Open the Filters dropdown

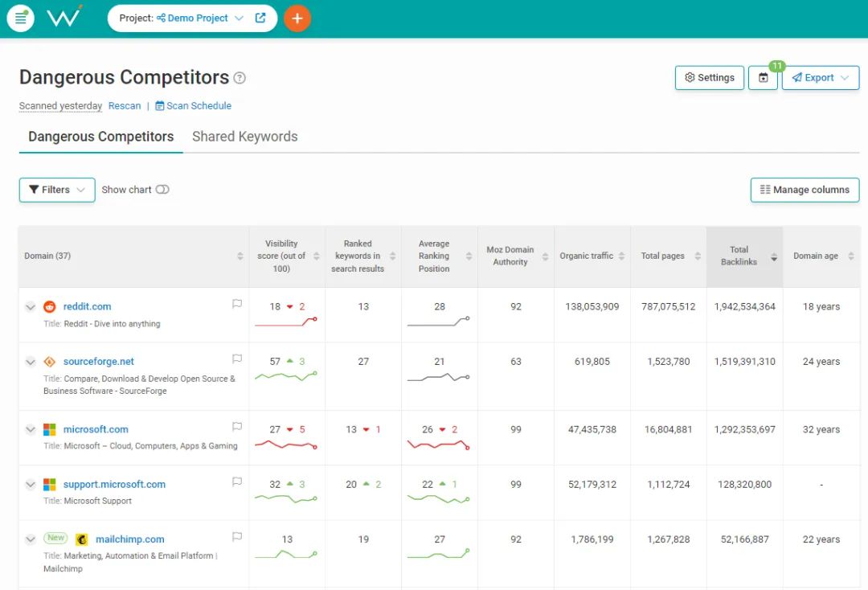[x=57, y=190]
